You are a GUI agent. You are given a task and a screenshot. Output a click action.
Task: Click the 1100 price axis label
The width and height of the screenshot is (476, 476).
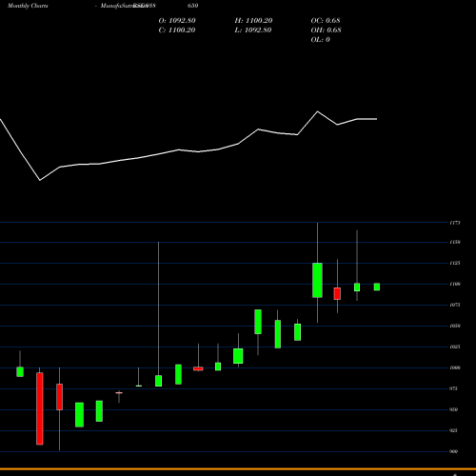pyautogui.click(x=454, y=284)
